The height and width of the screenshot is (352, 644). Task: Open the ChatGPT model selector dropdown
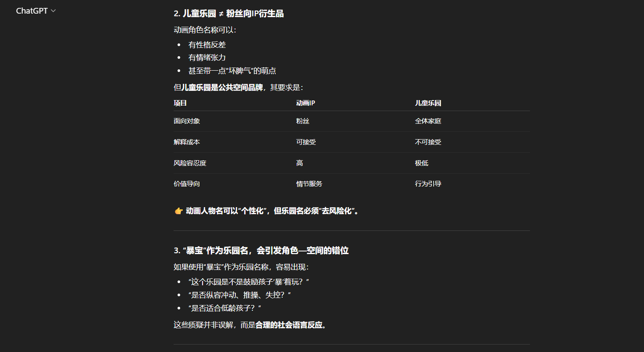(x=36, y=11)
